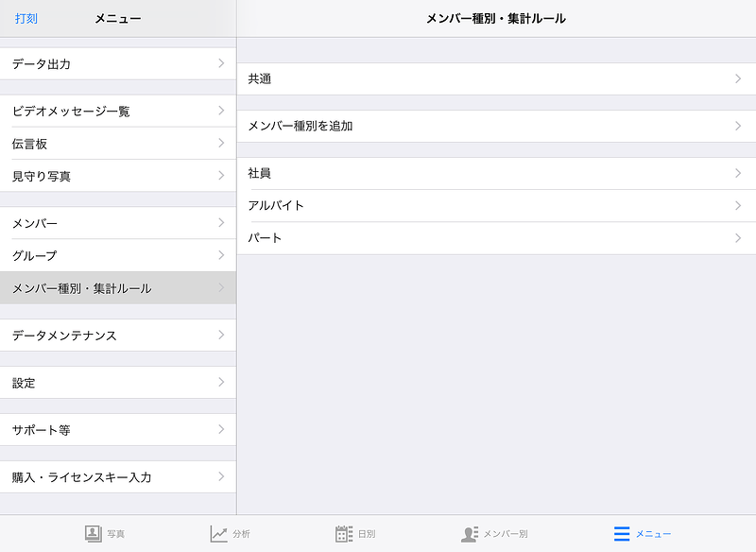This screenshot has height=552, width=756.
Task: Open ビデオメッセージ一覧 row
Action: [x=118, y=111]
